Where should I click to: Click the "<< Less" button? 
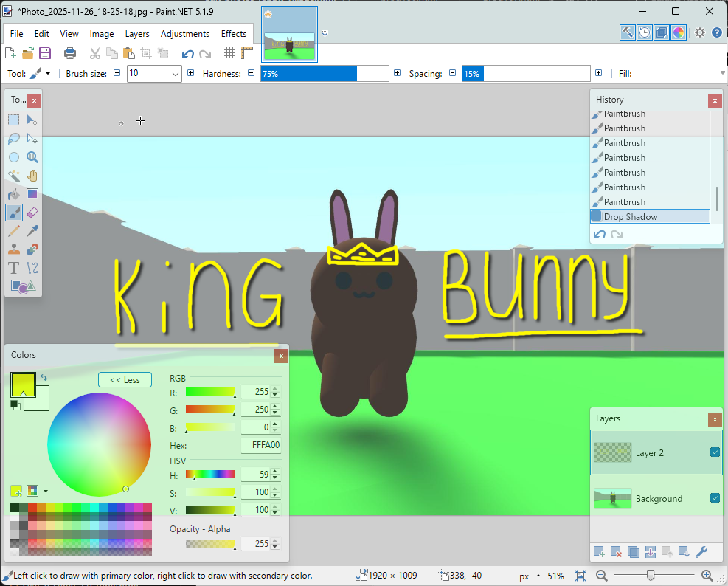(x=125, y=380)
